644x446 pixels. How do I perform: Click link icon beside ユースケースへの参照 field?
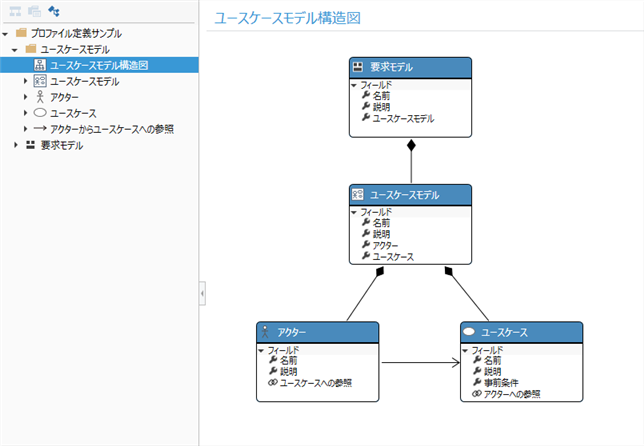pyautogui.click(x=272, y=383)
